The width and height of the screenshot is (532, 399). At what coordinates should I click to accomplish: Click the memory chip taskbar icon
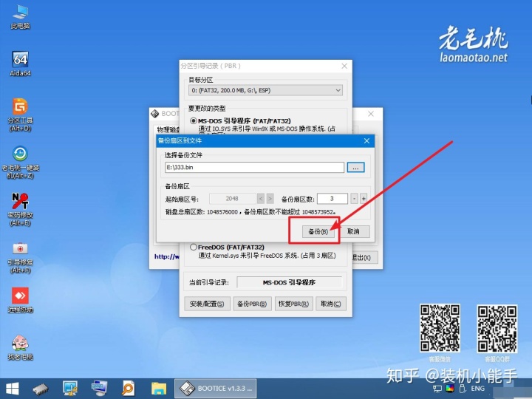[x=41, y=389]
